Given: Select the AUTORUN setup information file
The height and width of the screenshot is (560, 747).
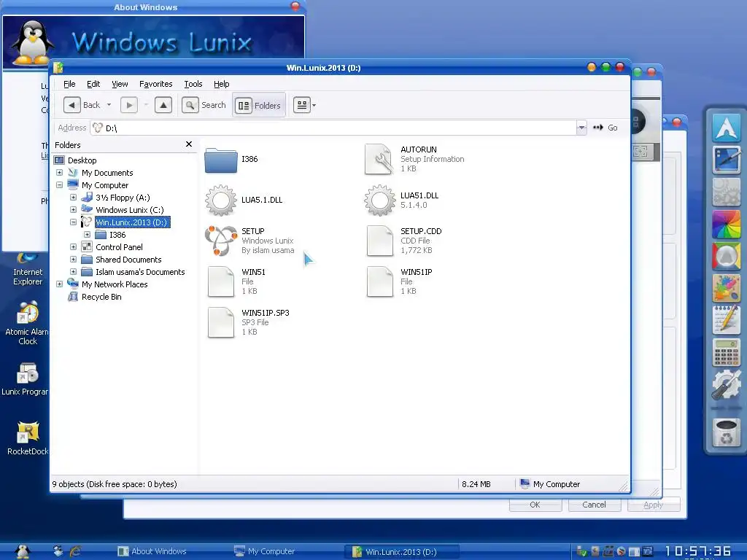Looking at the screenshot, I should pyautogui.click(x=379, y=159).
